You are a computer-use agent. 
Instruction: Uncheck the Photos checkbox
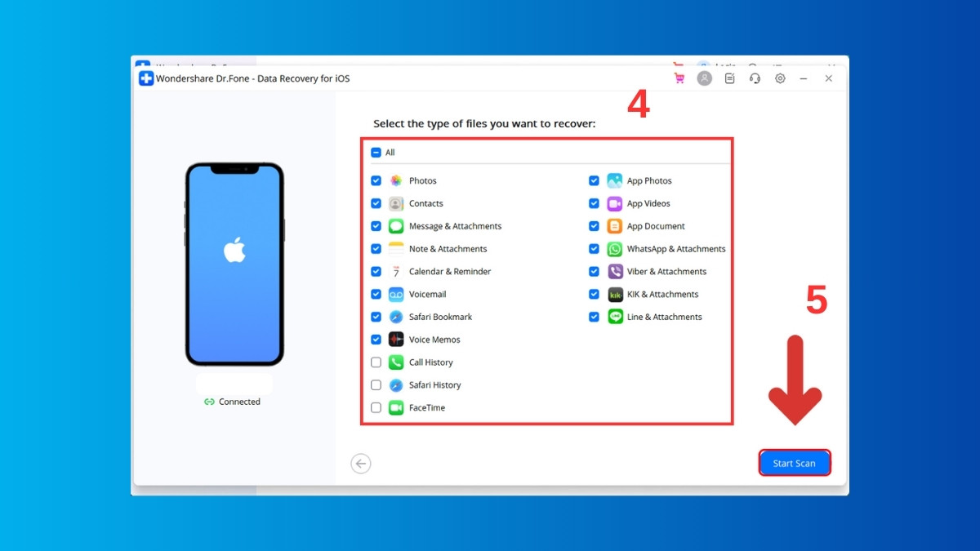pos(376,180)
